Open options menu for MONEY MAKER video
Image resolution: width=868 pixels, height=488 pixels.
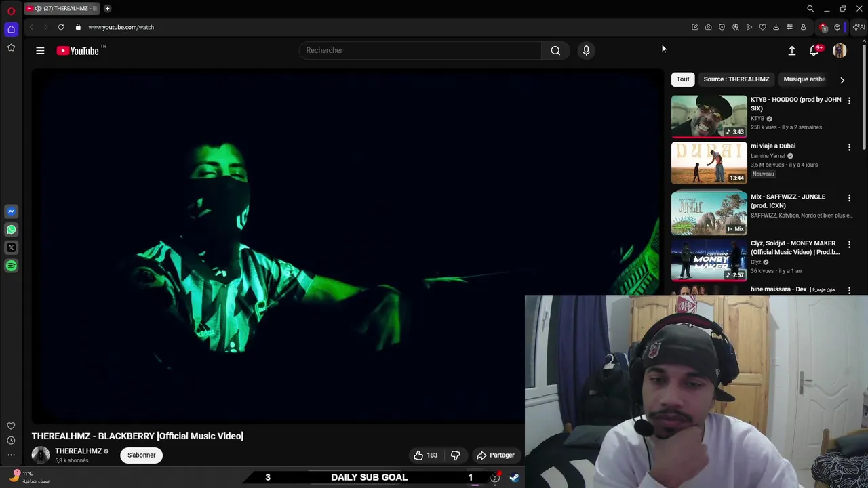(849, 244)
